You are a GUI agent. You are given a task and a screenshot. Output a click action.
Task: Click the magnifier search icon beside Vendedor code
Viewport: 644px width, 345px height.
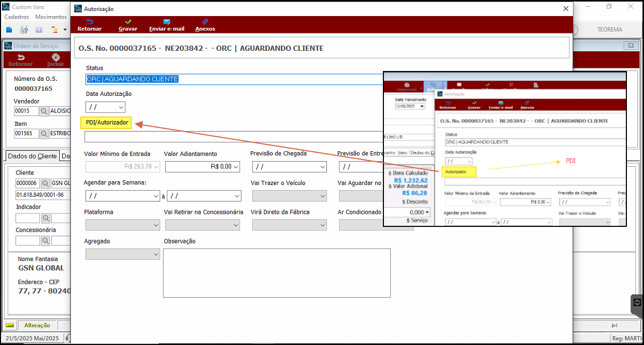pos(45,111)
